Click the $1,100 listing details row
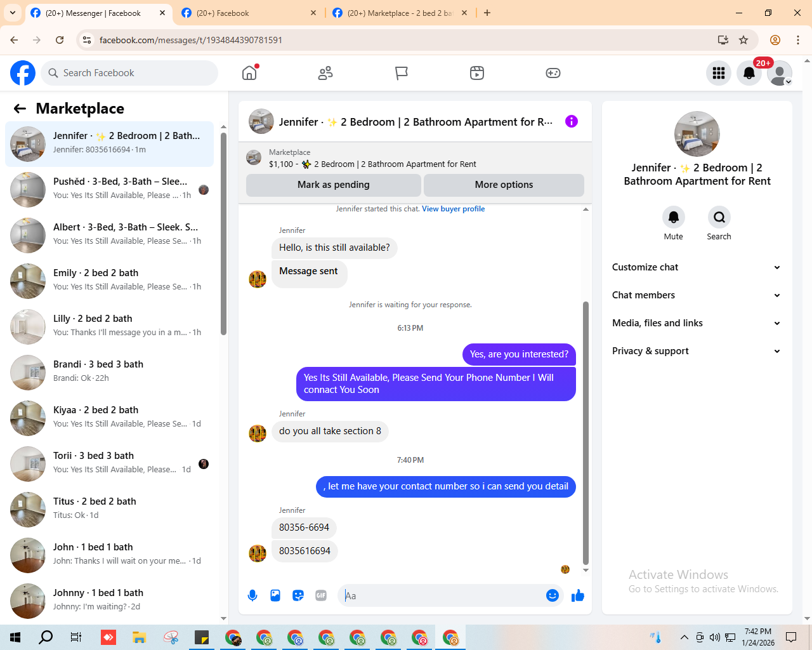812x650 pixels. (415, 158)
